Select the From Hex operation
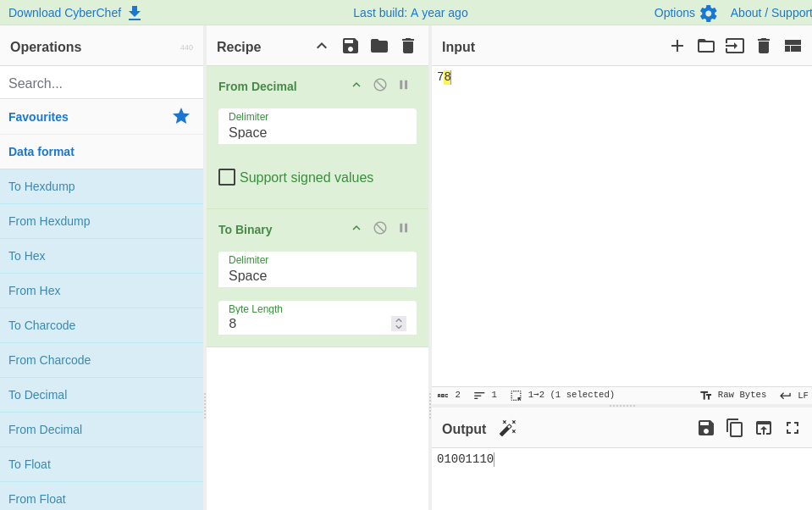 (x=102, y=291)
